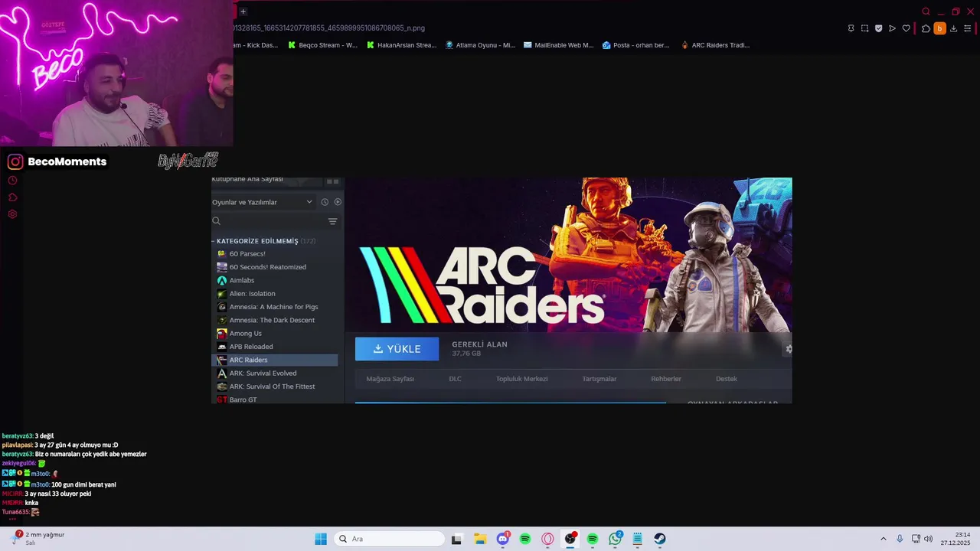Click the send/flow arrow icon in toolbar
The width and height of the screenshot is (980, 551).
(892, 28)
